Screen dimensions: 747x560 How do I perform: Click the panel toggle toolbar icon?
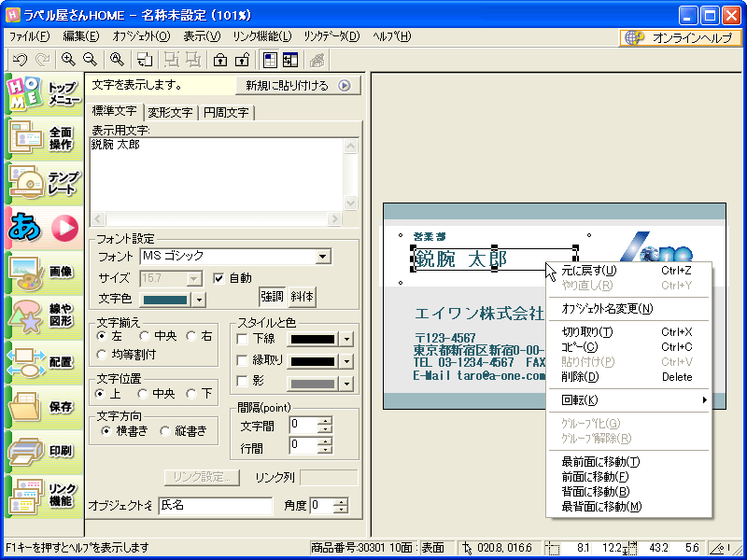point(290,60)
